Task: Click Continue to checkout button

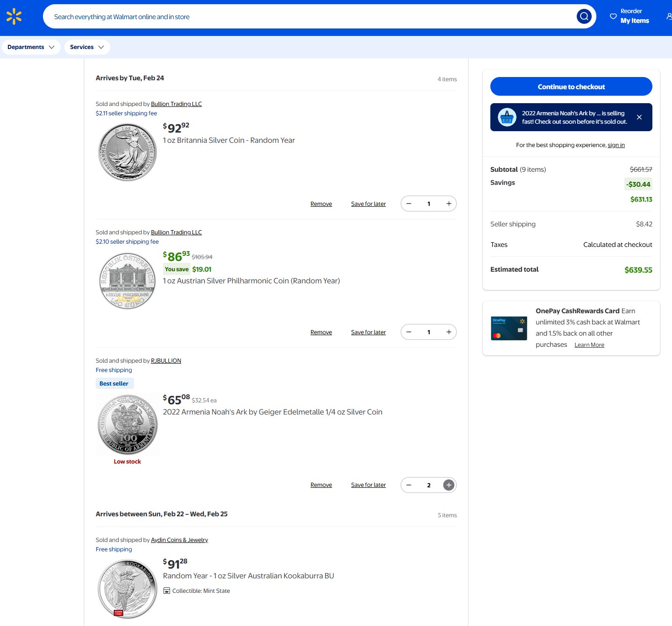Action: (571, 86)
